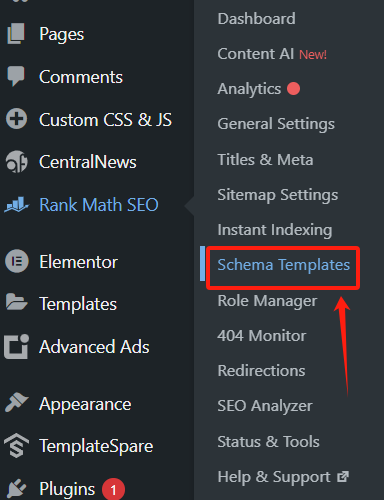Screen dimensions: 384x500
Task: Open Rank Math Analytics
Action: [x=249, y=89]
